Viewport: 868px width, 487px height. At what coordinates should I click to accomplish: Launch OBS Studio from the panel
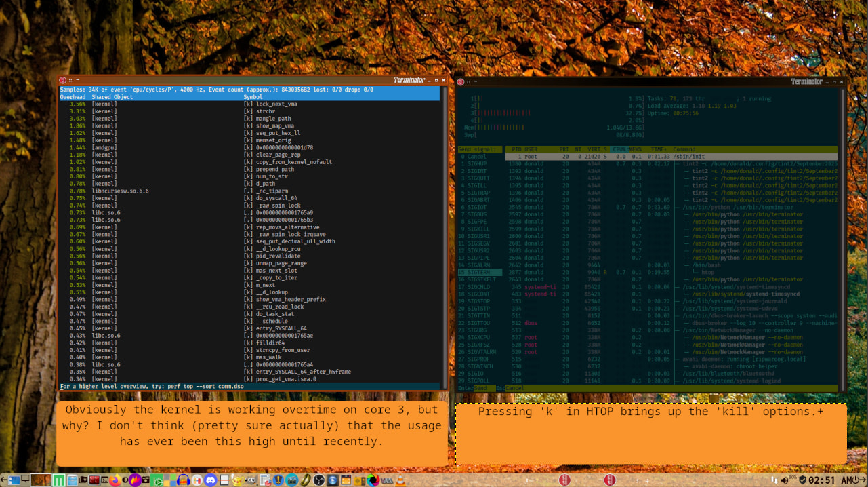coord(318,480)
